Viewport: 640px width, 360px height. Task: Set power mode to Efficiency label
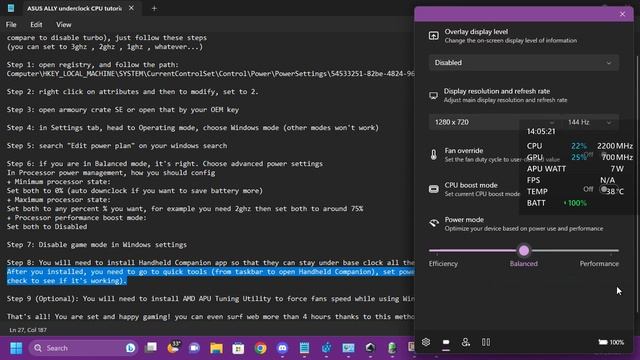pyautogui.click(x=443, y=264)
